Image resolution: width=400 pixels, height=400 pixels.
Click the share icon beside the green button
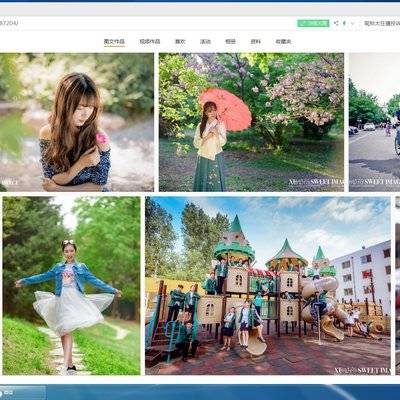tap(336, 23)
